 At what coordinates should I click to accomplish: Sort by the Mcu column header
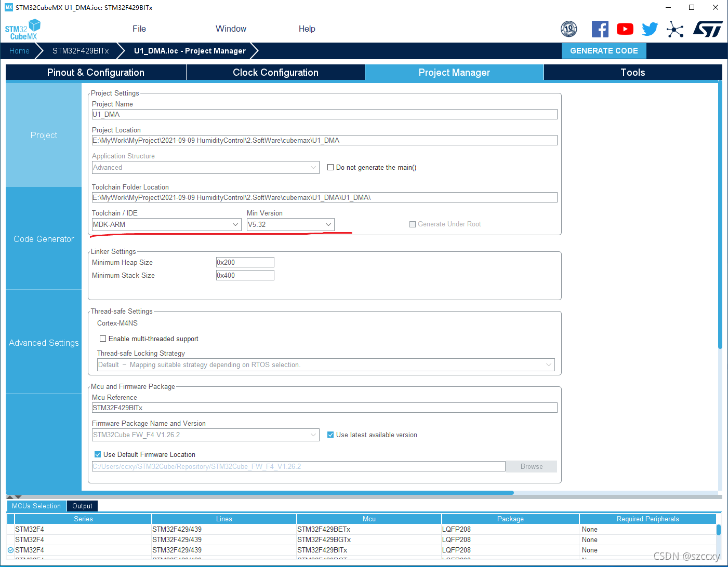pyautogui.click(x=369, y=519)
